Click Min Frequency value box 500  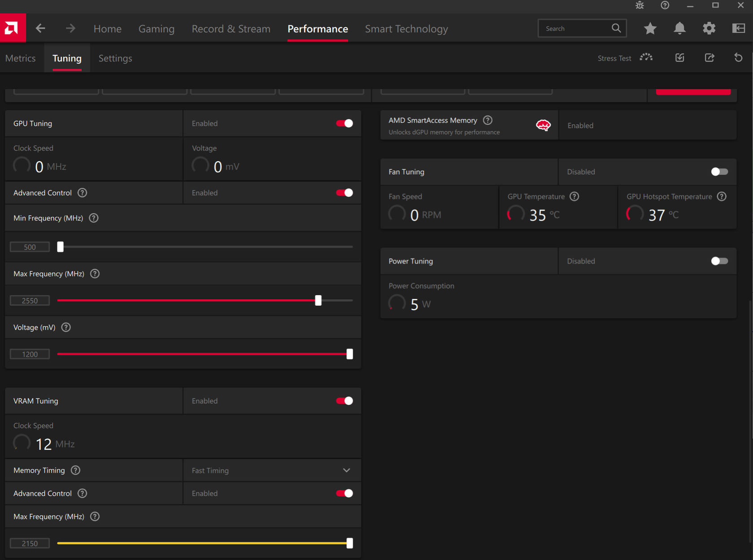pyautogui.click(x=30, y=247)
